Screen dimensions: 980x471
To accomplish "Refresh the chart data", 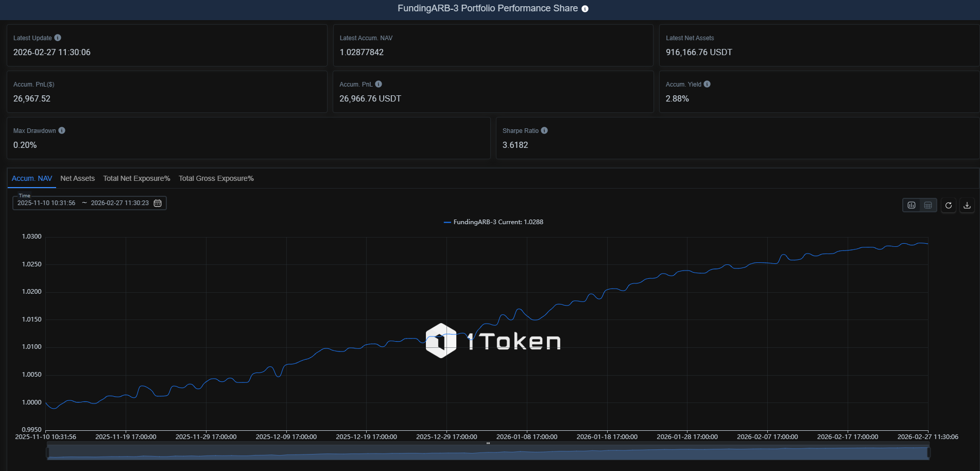I will click(949, 205).
